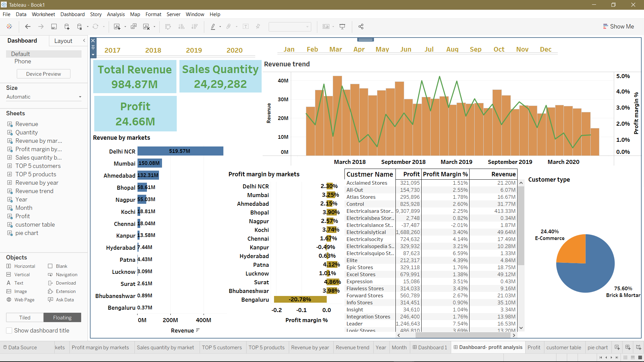Add a new data source icon
This screenshot has width=644, height=362.
click(x=67, y=26)
